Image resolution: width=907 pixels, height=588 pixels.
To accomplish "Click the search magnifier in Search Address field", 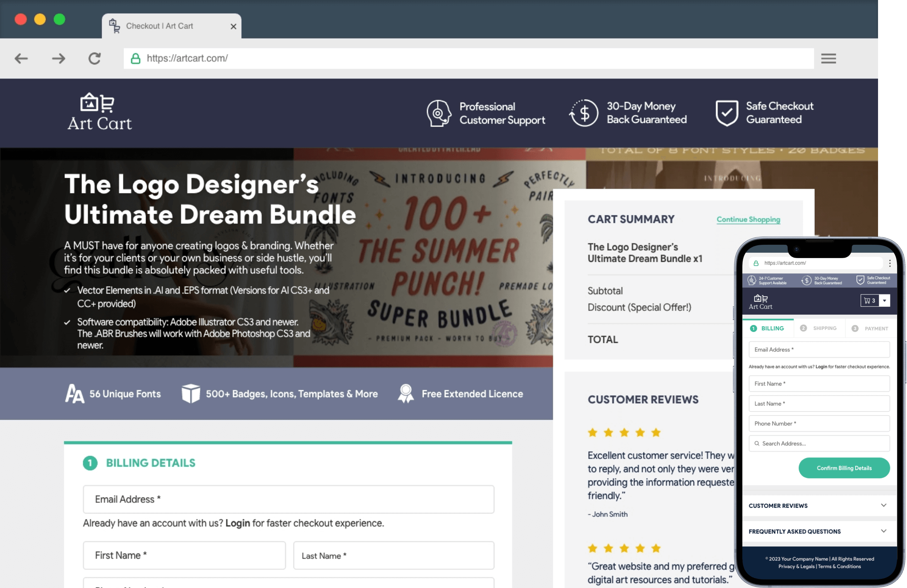I will point(757,443).
